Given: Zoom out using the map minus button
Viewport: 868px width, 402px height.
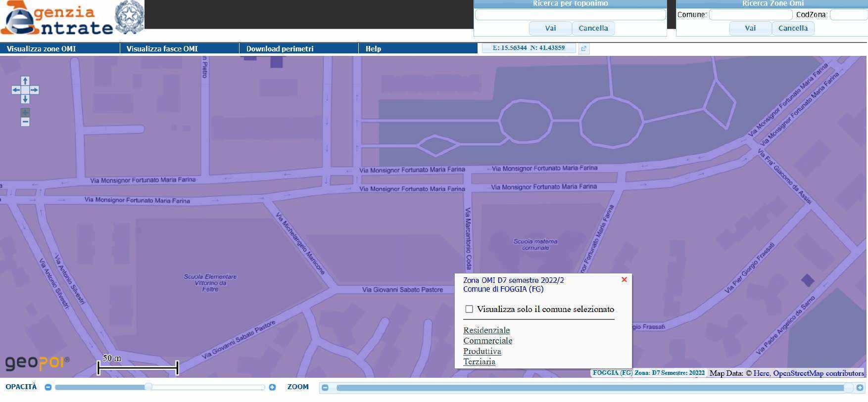Looking at the screenshot, I should pos(25,122).
